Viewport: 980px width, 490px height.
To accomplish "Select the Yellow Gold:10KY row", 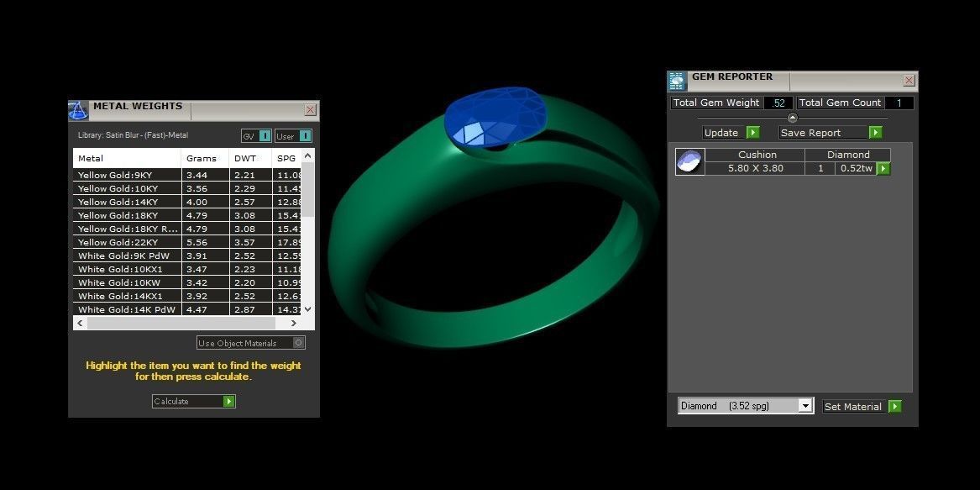I will click(x=187, y=188).
